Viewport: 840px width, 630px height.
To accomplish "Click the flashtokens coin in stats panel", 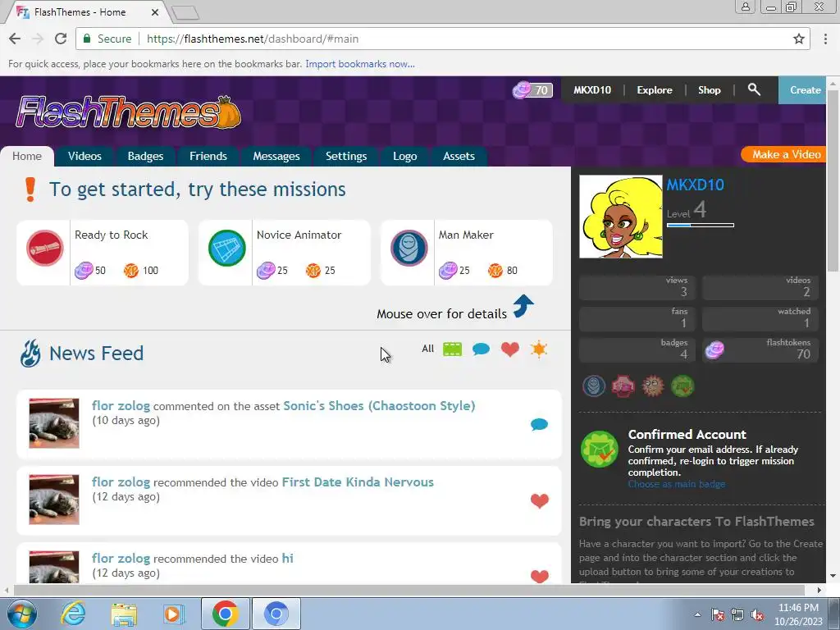I will (714, 350).
